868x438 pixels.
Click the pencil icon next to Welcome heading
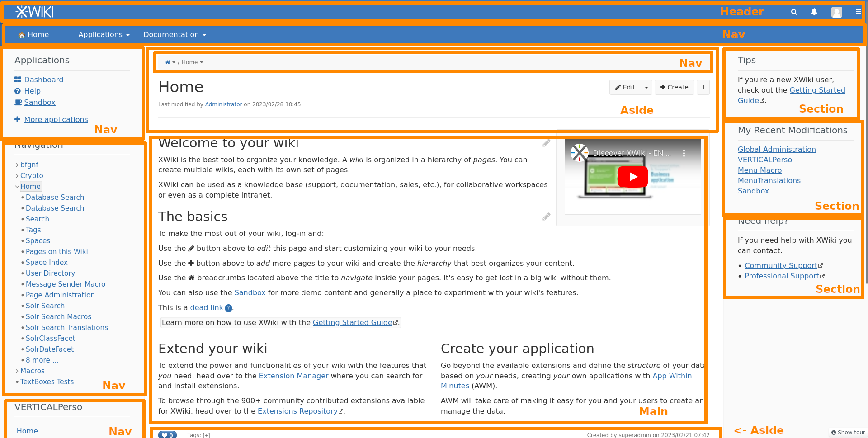pos(547,143)
